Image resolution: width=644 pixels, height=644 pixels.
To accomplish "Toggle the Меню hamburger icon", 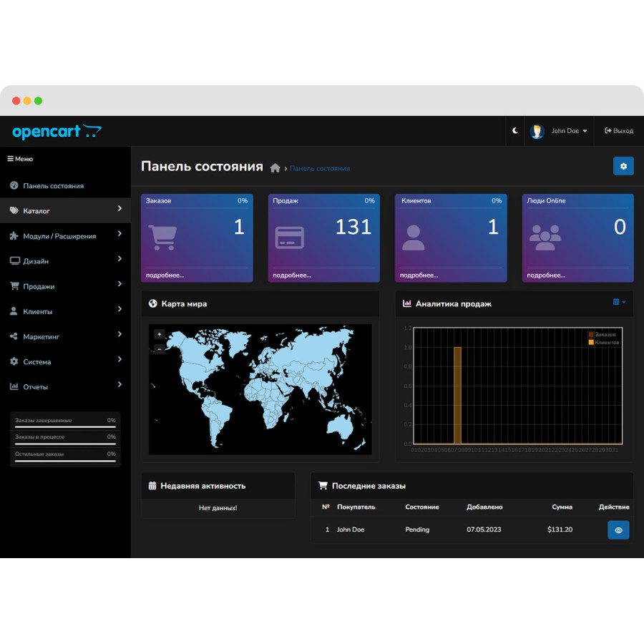I will click(10, 159).
